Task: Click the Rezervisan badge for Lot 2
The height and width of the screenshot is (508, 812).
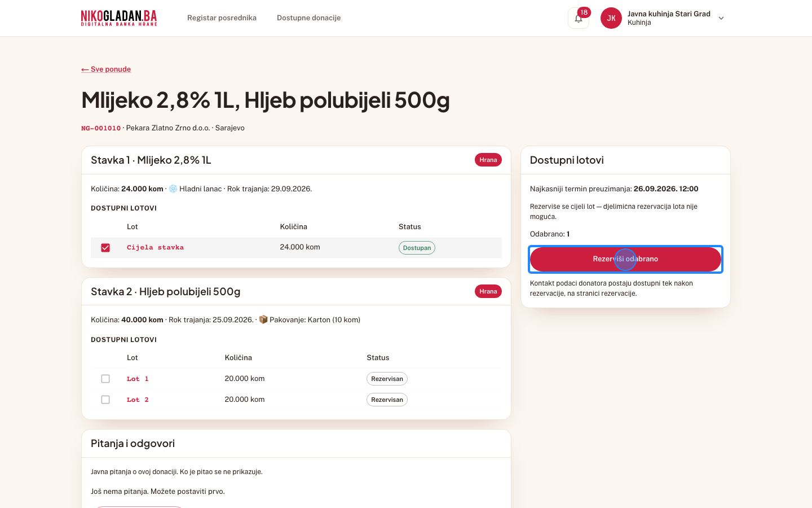Action: click(x=387, y=400)
